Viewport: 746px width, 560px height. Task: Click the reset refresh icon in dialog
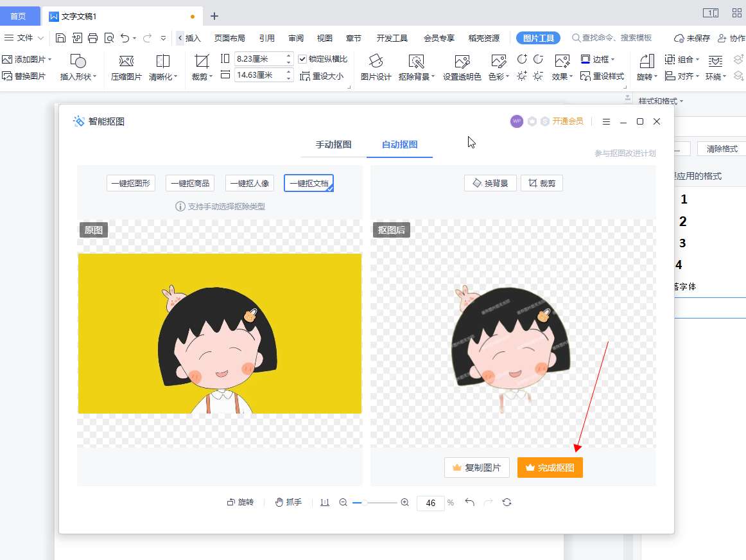click(507, 502)
